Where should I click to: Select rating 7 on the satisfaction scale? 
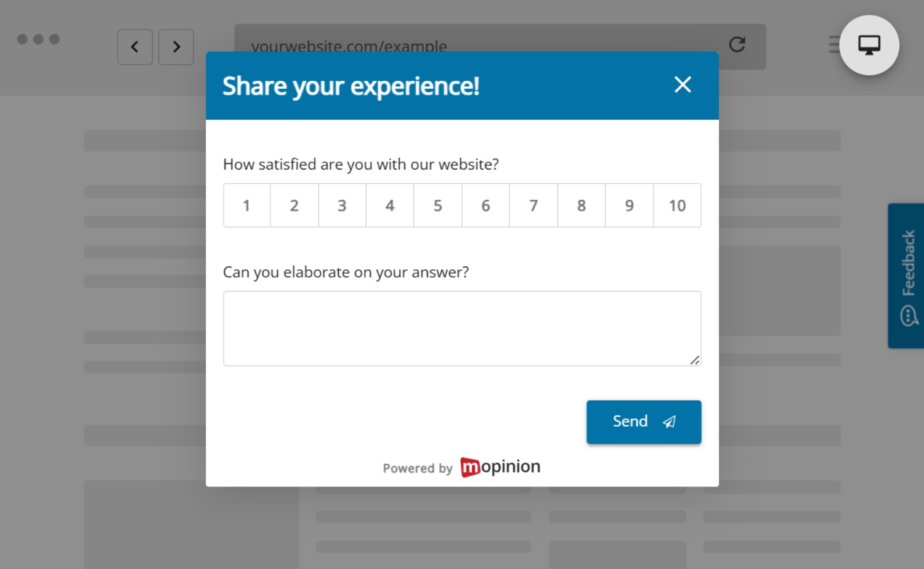[x=533, y=205]
